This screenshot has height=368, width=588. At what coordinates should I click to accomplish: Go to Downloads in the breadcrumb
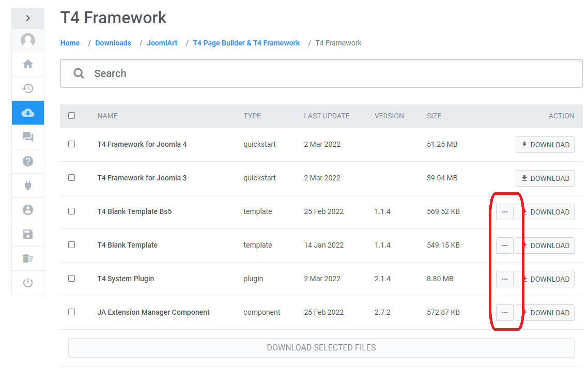[x=113, y=43]
